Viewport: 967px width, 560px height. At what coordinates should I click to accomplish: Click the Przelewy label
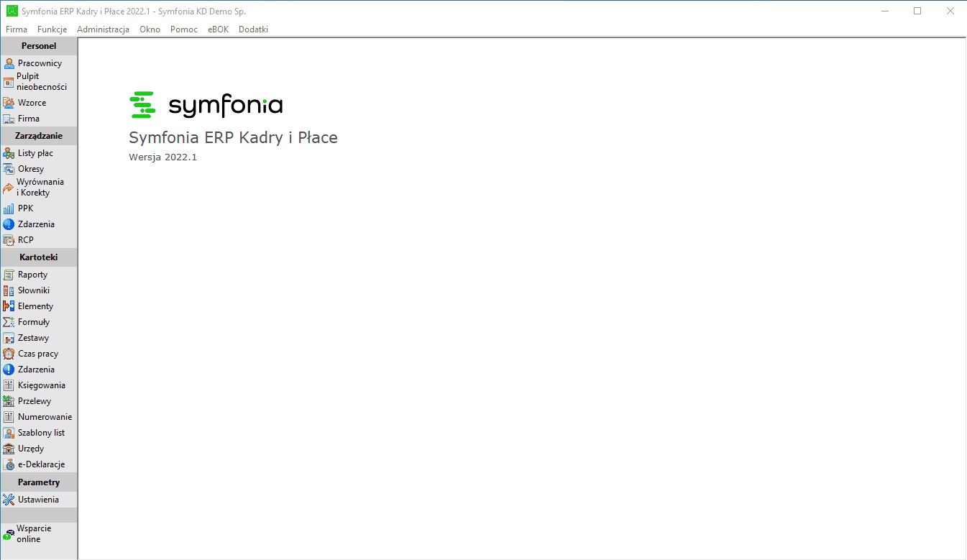click(35, 401)
